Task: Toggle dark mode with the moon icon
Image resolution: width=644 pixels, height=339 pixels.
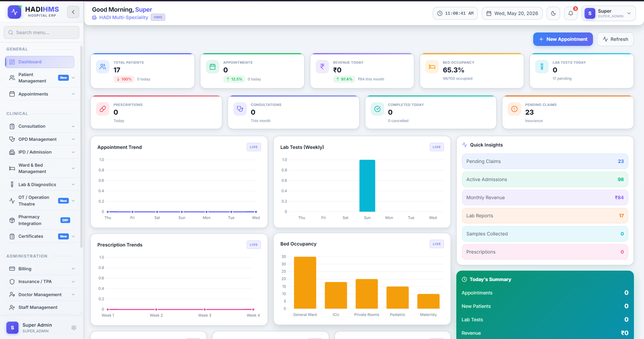Action: [x=553, y=13]
